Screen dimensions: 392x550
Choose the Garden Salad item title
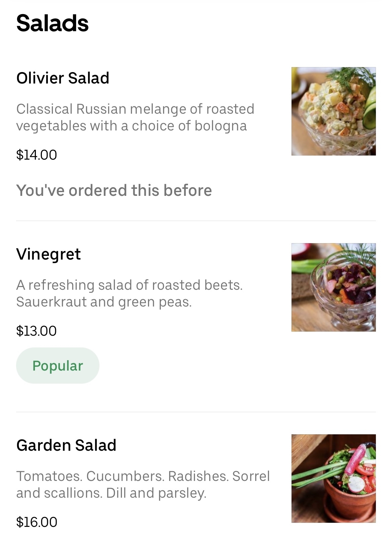[x=66, y=445]
